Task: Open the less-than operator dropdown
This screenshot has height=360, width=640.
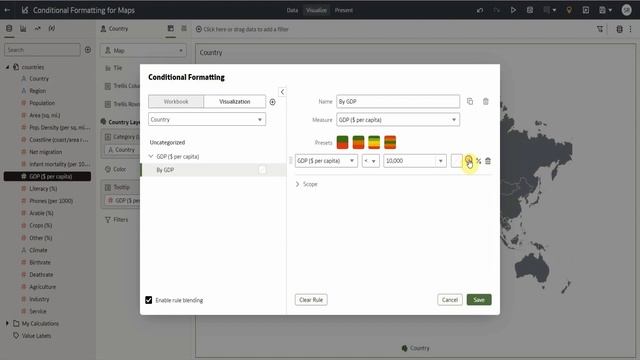Action: tap(371, 161)
